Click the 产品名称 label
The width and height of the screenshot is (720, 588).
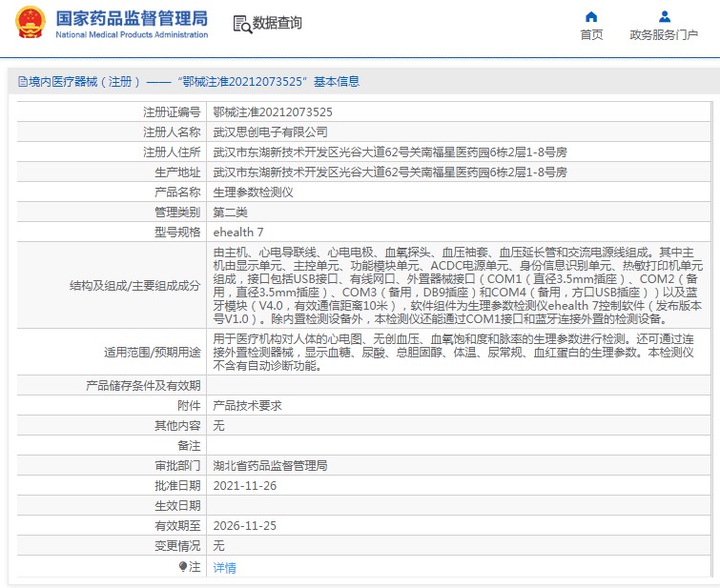pos(177,193)
